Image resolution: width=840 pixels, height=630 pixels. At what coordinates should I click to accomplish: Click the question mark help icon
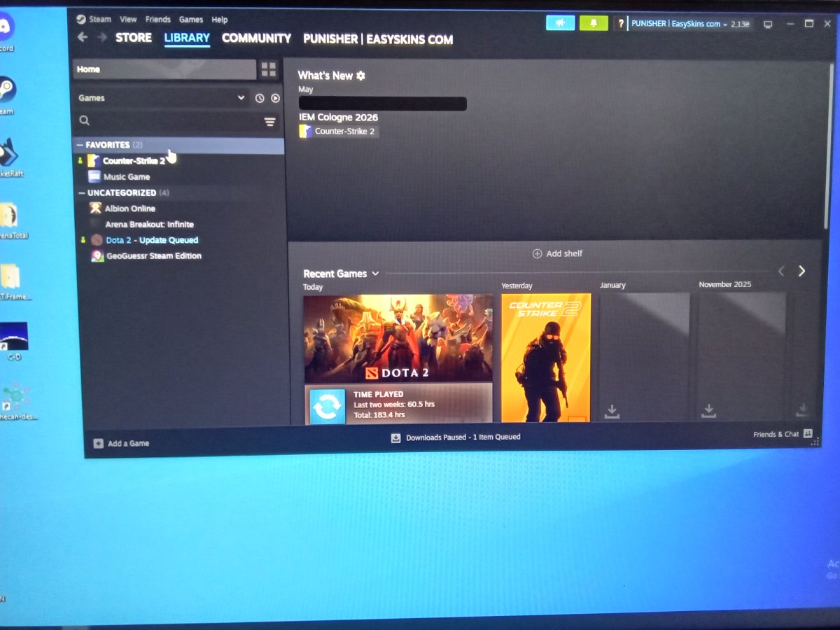click(621, 24)
